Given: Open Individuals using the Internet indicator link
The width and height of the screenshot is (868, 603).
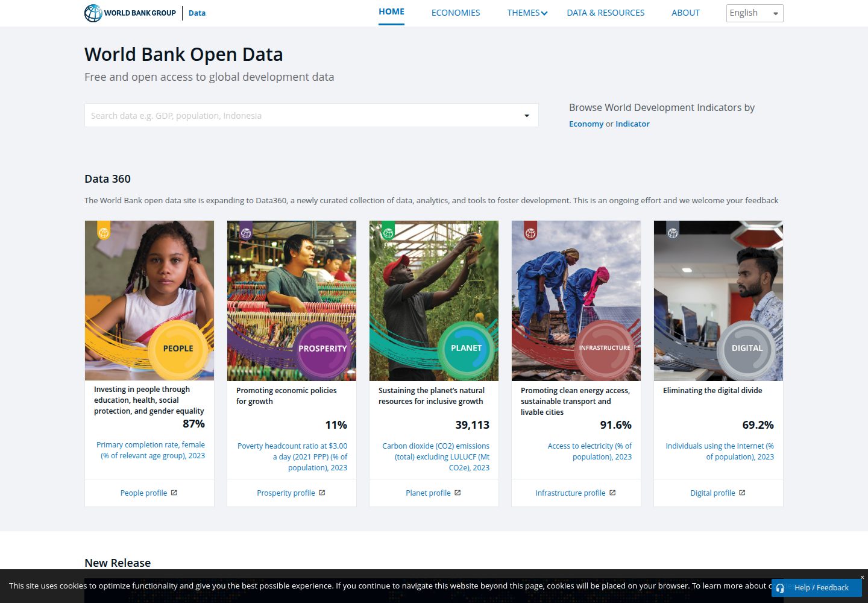Looking at the screenshot, I should click(720, 451).
